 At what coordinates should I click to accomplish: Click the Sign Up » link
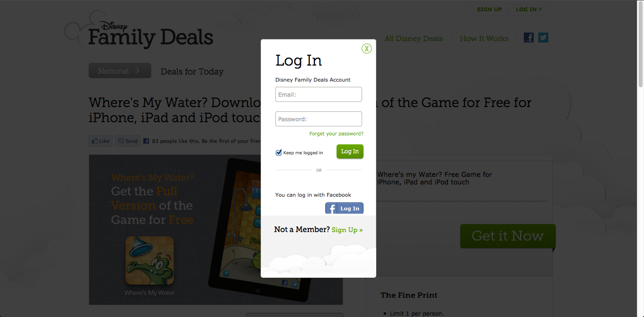click(347, 230)
